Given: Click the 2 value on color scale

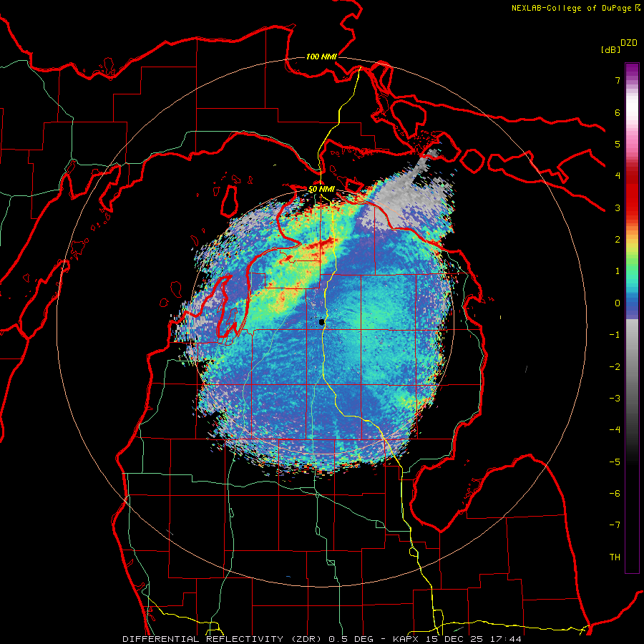Looking at the screenshot, I should click(x=618, y=240).
